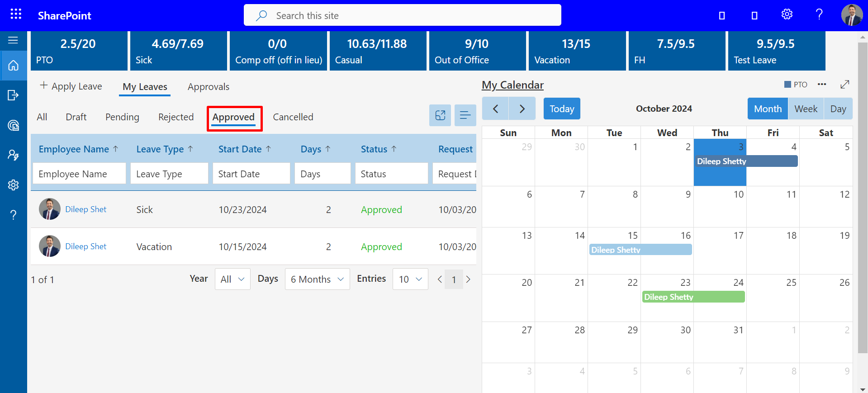
Task: Sort by Status arrow
Action: point(394,149)
